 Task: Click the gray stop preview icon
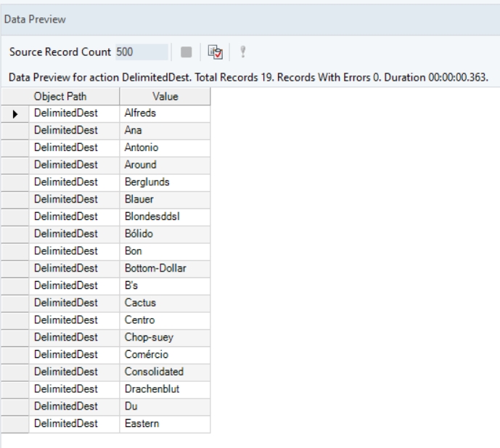(185, 53)
